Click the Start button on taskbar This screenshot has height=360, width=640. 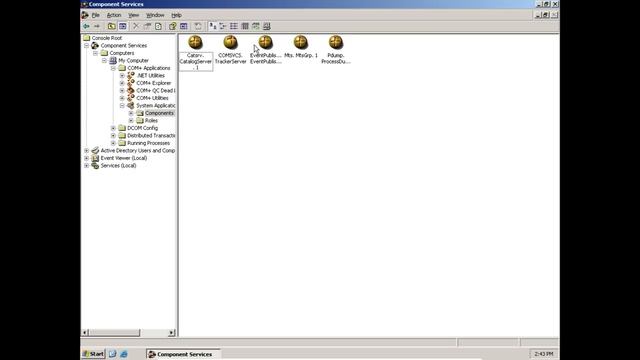pos(93,354)
